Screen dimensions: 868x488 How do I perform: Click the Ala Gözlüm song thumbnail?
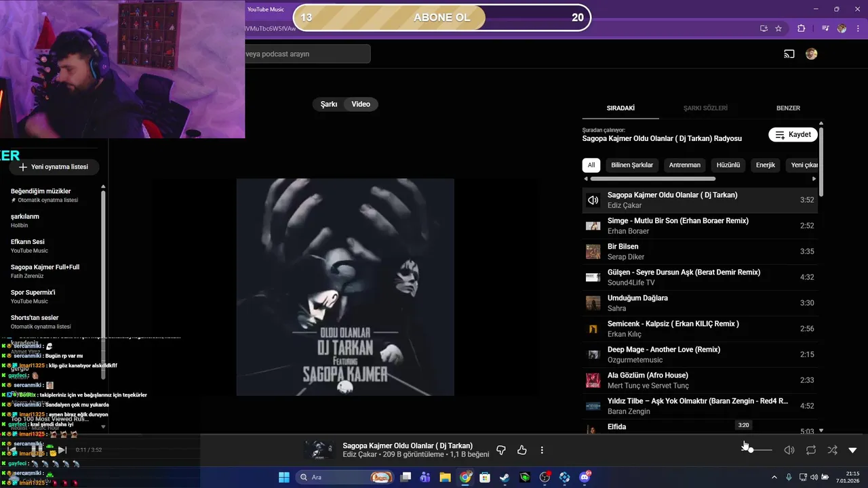(x=593, y=380)
